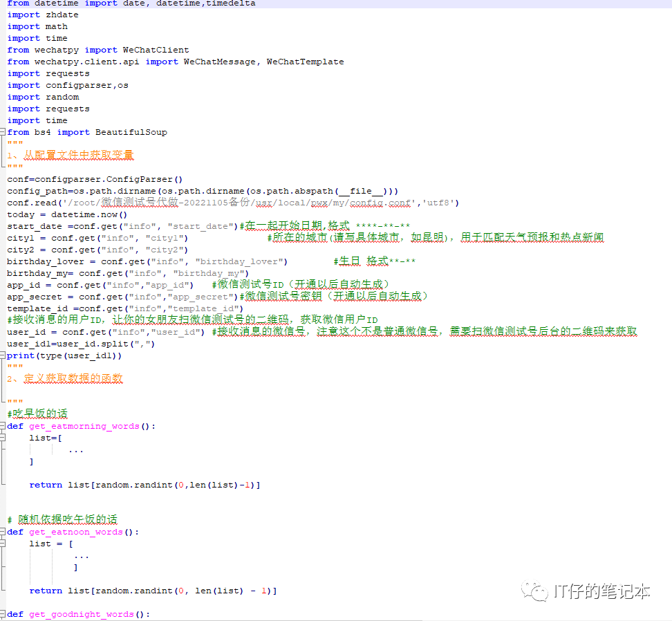Collapse the get_eatnoon_words function fold marker

tap(3, 532)
